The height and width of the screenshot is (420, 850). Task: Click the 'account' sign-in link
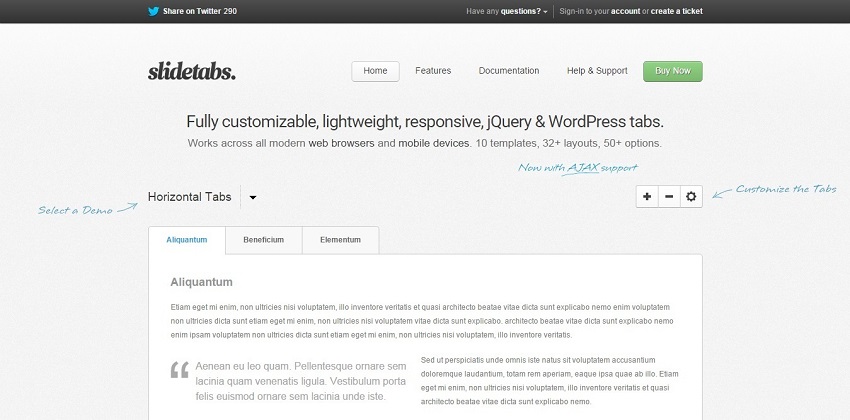(x=626, y=11)
